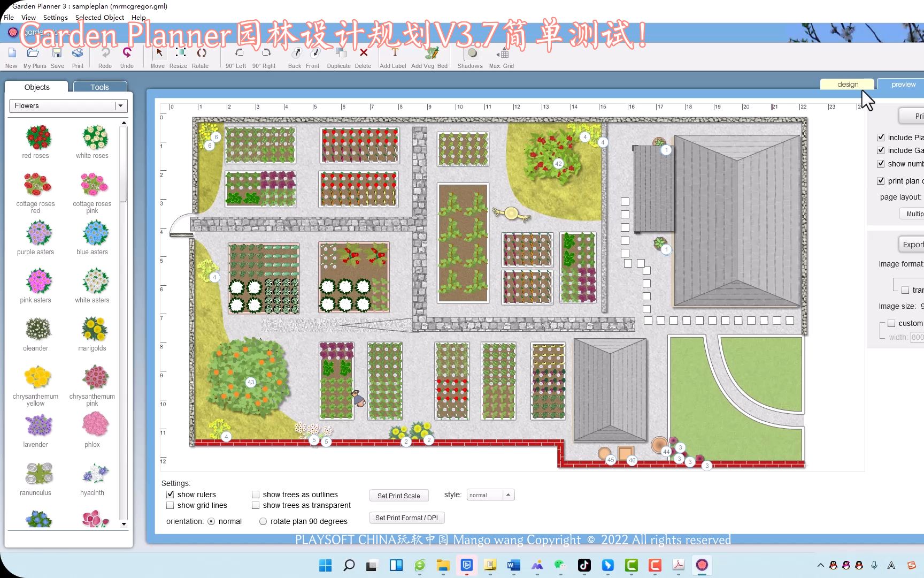
Task: Bring object to Front
Action: (x=315, y=53)
